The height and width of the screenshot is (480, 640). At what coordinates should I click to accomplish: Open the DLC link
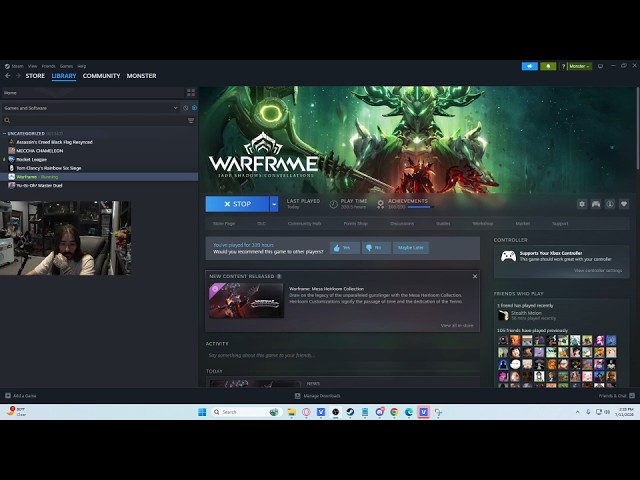click(x=261, y=224)
